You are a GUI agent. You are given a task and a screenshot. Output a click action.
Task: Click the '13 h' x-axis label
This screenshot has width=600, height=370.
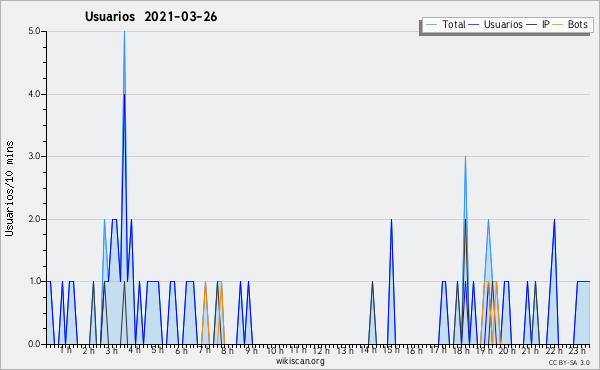[x=345, y=351]
